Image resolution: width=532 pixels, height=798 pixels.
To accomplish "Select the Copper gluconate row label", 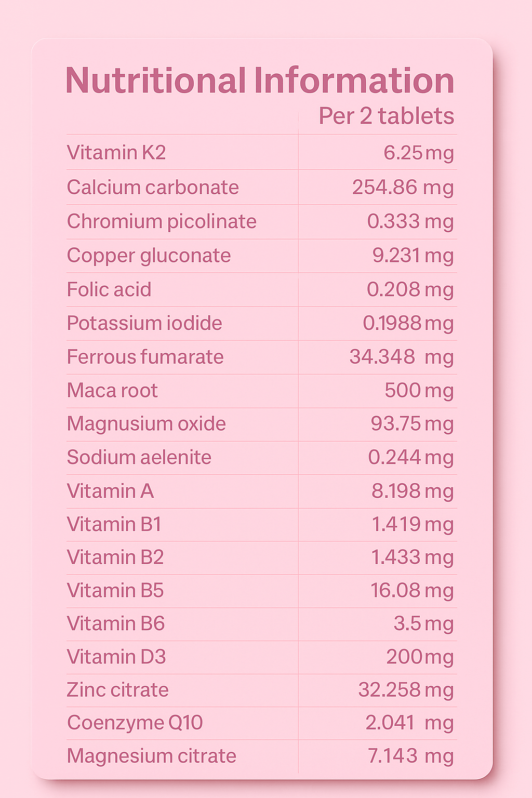I will tap(149, 256).
